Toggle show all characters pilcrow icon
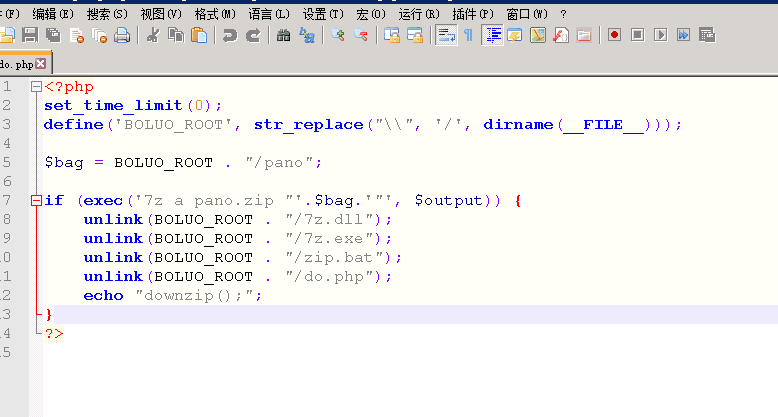 click(x=468, y=36)
